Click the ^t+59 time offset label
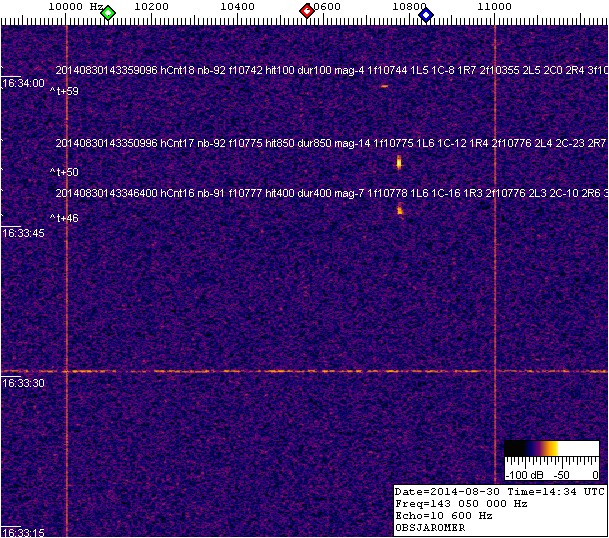Screen dimensions: 609x538 click(65, 92)
